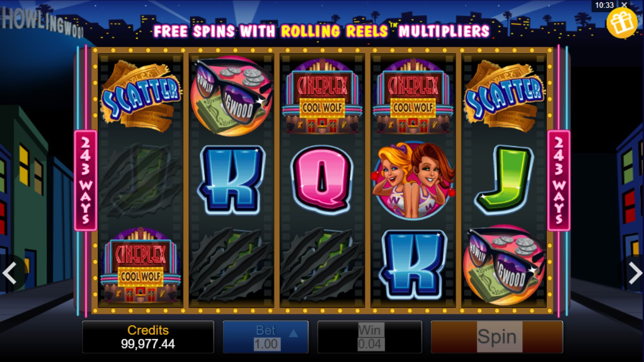Select the sunglasses and cash symbol on second reel

(231, 96)
